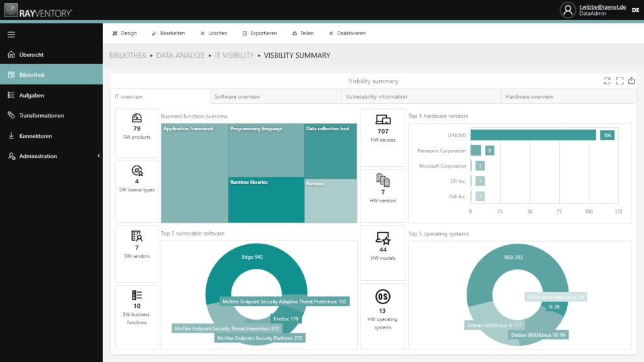This screenshot has width=644, height=362.
Task: Open the hamburger menu icon
Action: point(11,35)
